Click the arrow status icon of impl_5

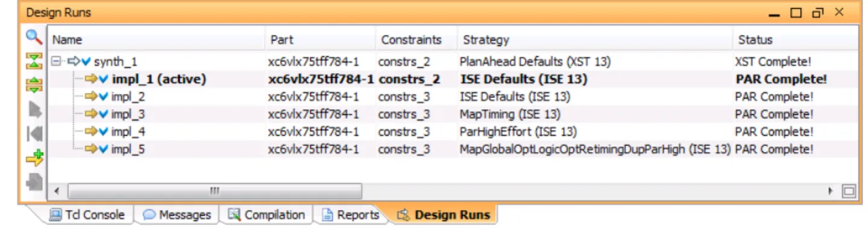[x=91, y=149]
